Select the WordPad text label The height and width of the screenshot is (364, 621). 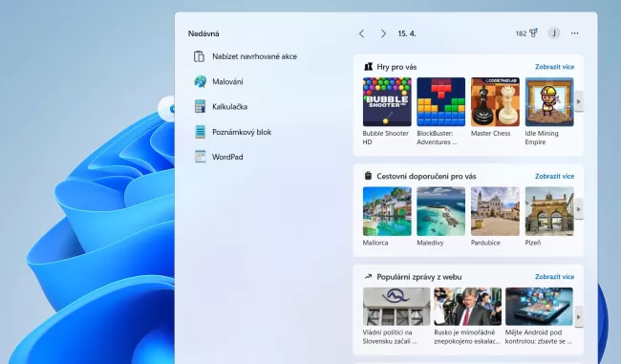227,157
